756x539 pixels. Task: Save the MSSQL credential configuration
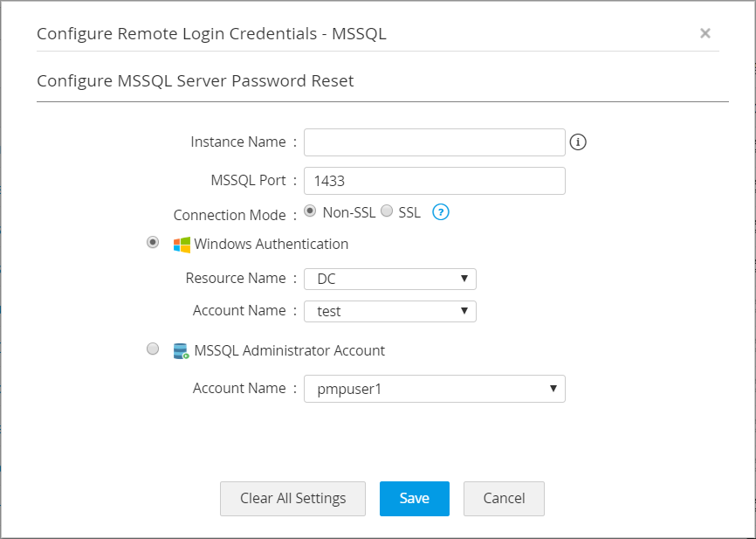pos(415,499)
